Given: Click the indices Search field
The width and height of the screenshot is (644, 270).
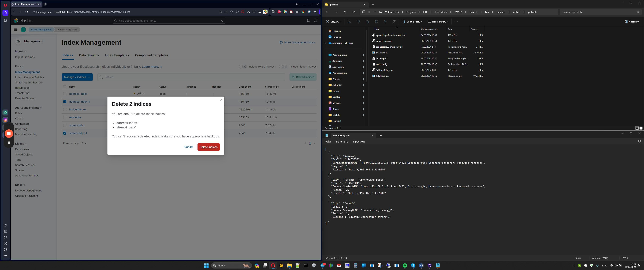Looking at the screenshot, I should [x=191, y=77].
